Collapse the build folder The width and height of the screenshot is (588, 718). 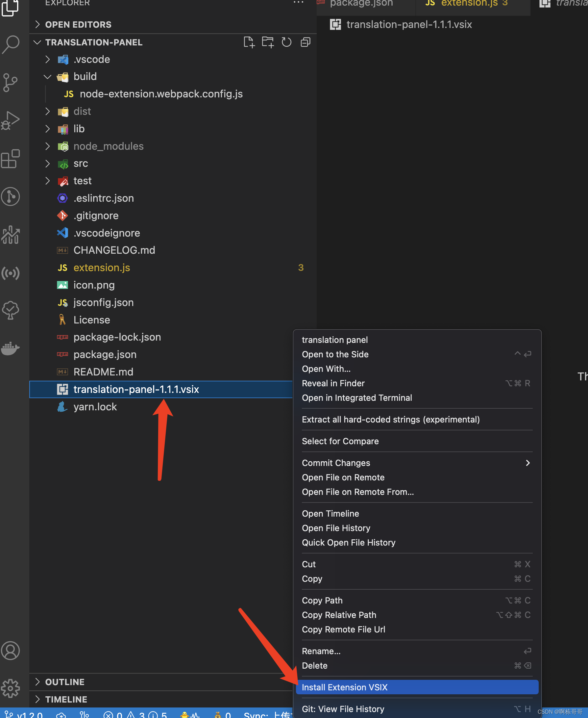click(173, 77)
